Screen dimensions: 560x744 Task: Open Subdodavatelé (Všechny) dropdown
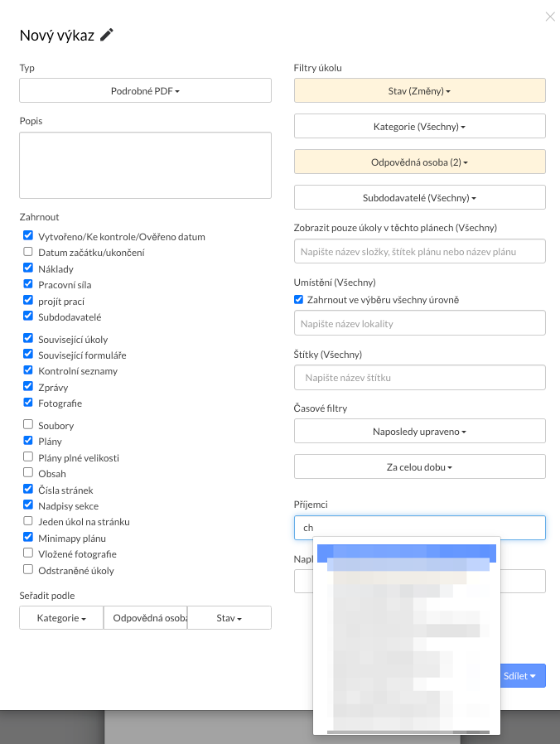click(x=420, y=198)
